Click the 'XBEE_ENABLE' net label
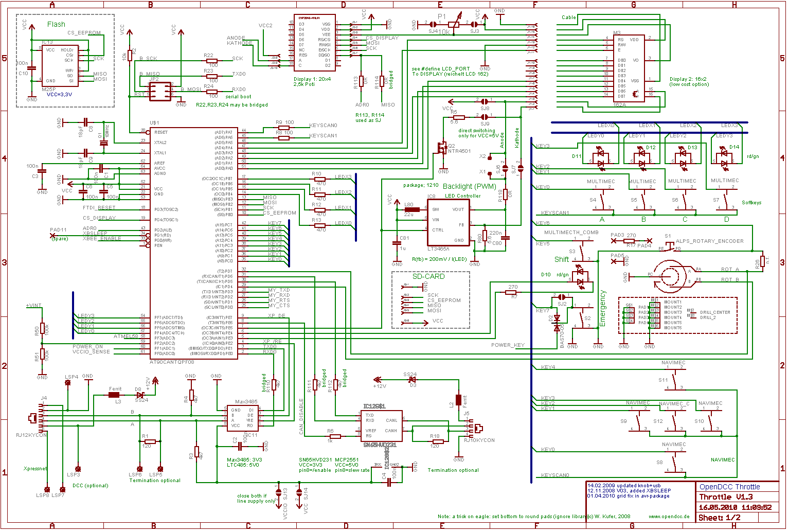The height and width of the screenshot is (532, 788). click(x=102, y=238)
